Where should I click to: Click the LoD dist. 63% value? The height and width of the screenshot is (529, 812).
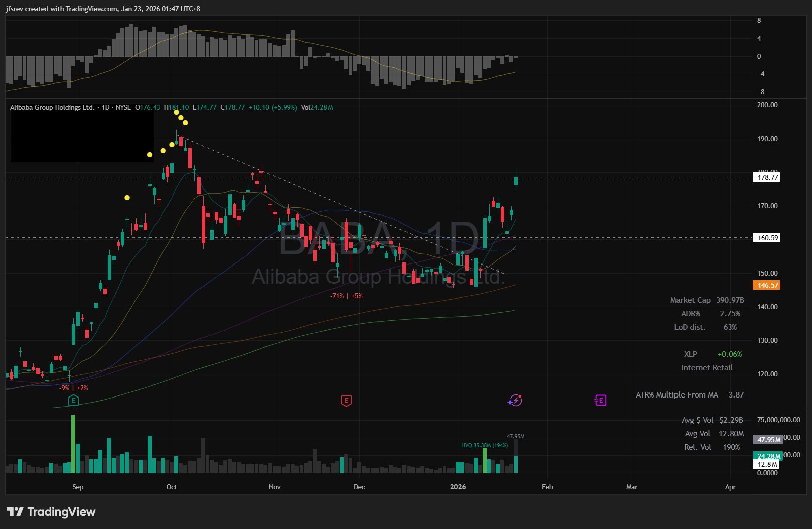(x=730, y=327)
